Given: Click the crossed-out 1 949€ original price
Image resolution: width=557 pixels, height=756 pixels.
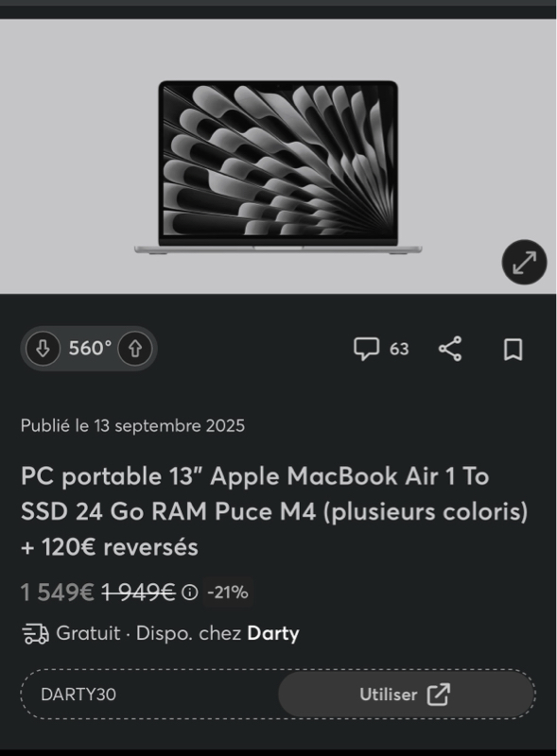Looking at the screenshot, I should pyautogui.click(x=138, y=593).
